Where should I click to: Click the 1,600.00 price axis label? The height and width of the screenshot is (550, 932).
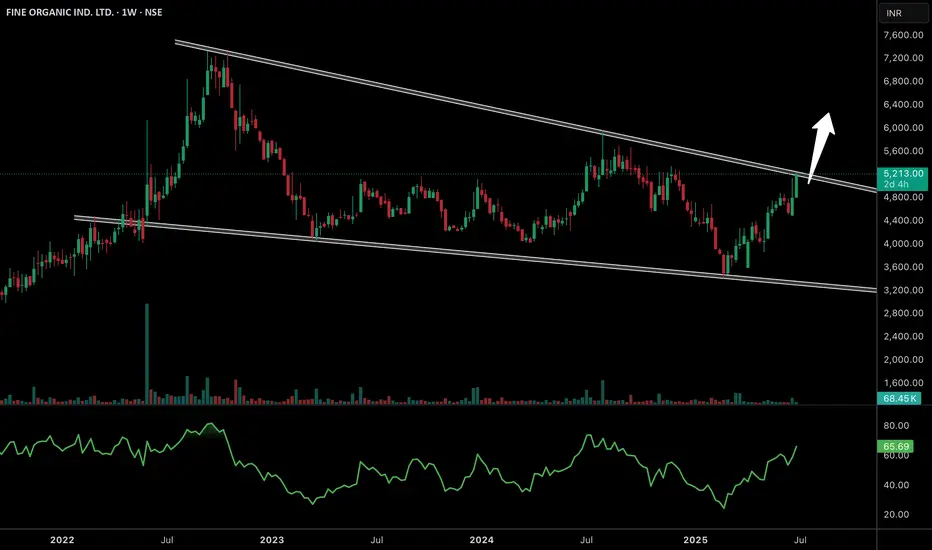[x=903, y=383]
